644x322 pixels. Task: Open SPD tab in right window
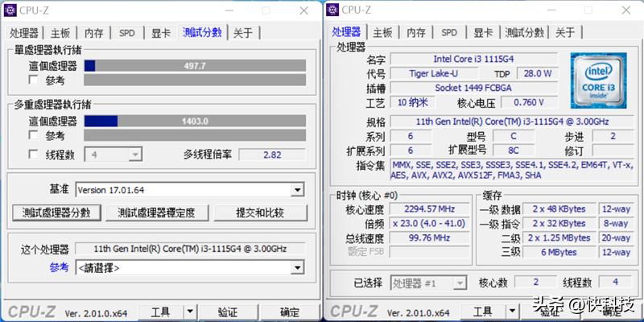click(x=449, y=33)
